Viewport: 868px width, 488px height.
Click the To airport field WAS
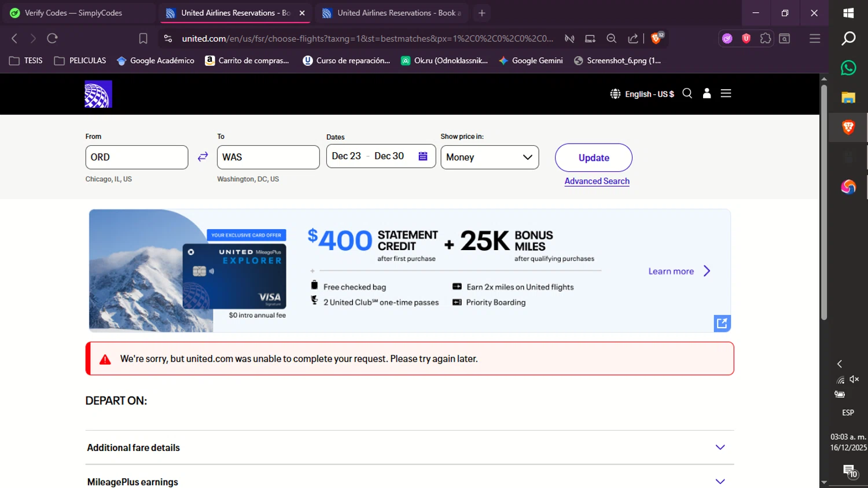(x=269, y=157)
